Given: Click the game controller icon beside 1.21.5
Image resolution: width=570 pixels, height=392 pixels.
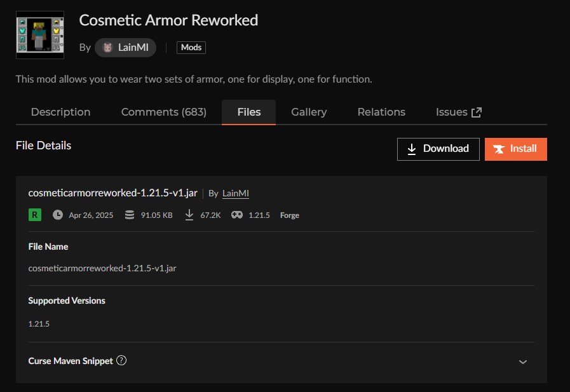Looking at the screenshot, I should click(x=236, y=215).
